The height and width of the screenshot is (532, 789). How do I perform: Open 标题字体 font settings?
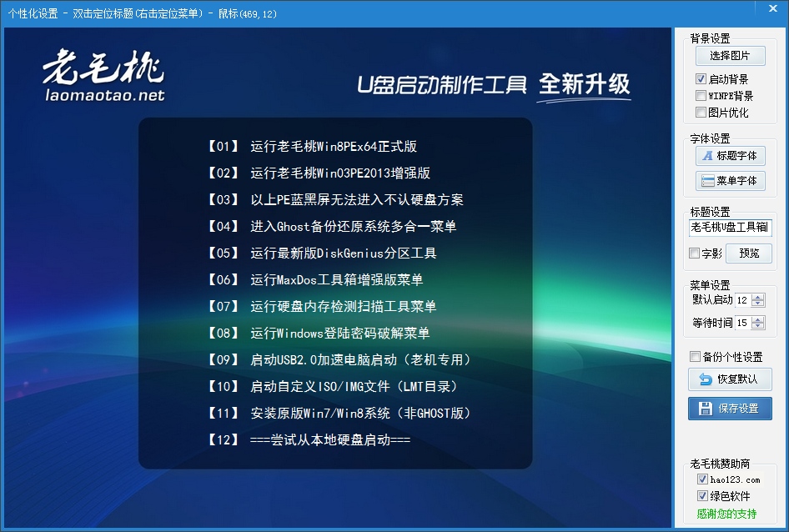(x=730, y=156)
